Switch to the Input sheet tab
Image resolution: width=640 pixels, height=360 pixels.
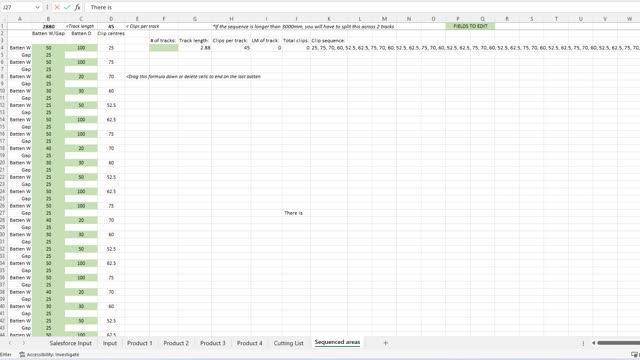point(109,343)
